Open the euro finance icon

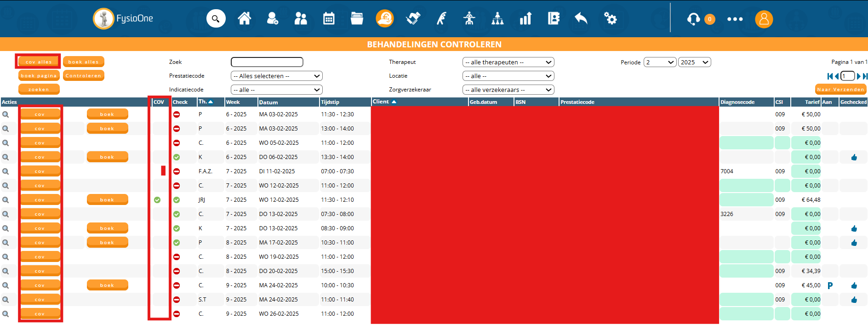(x=384, y=19)
